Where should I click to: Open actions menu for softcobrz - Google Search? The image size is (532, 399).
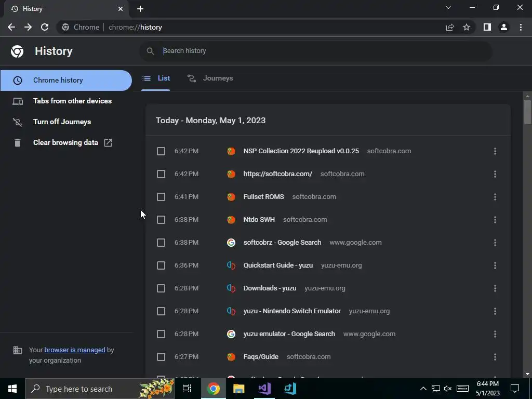[495, 243]
